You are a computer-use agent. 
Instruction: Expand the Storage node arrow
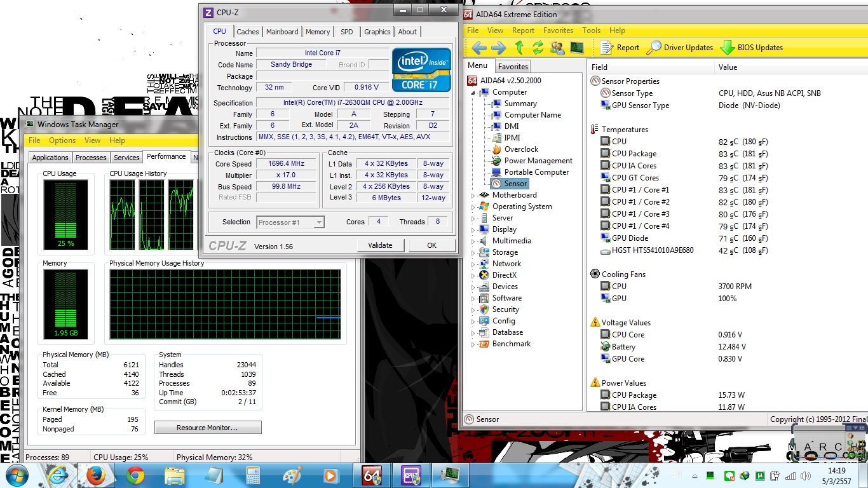(473, 253)
